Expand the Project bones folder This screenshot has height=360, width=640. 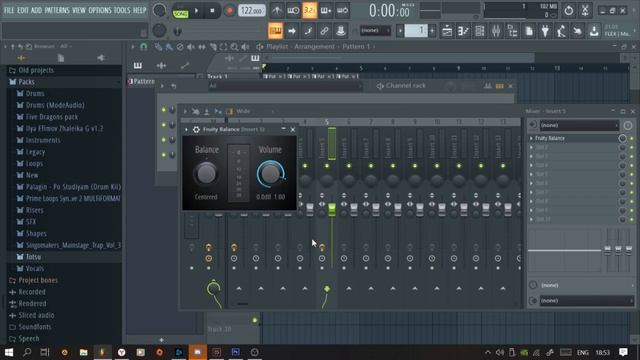point(38,280)
